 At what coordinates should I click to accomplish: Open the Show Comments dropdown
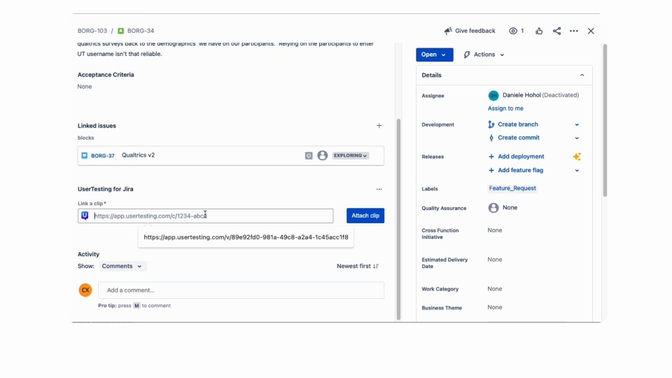point(122,266)
